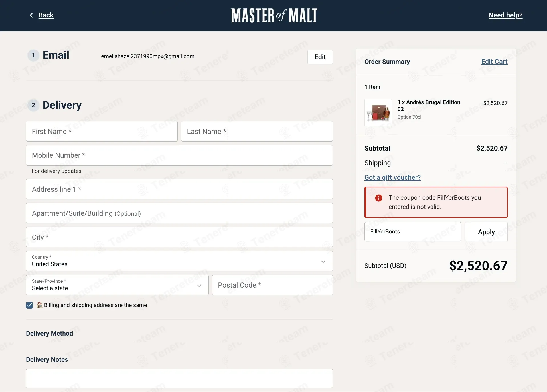The width and height of the screenshot is (547, 392).
Task: Open the Country dropdown
Action: (179, 261)
